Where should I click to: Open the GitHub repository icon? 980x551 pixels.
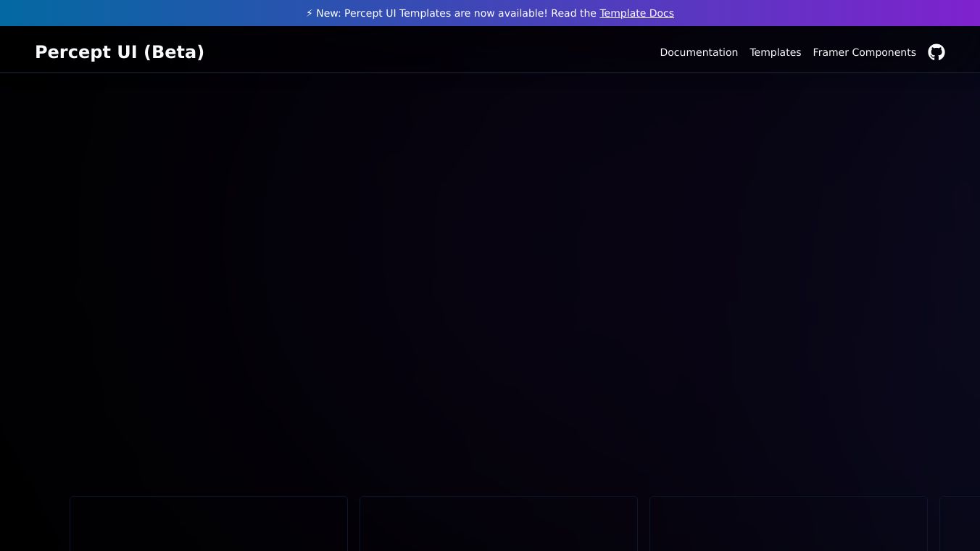pos(937,52)
